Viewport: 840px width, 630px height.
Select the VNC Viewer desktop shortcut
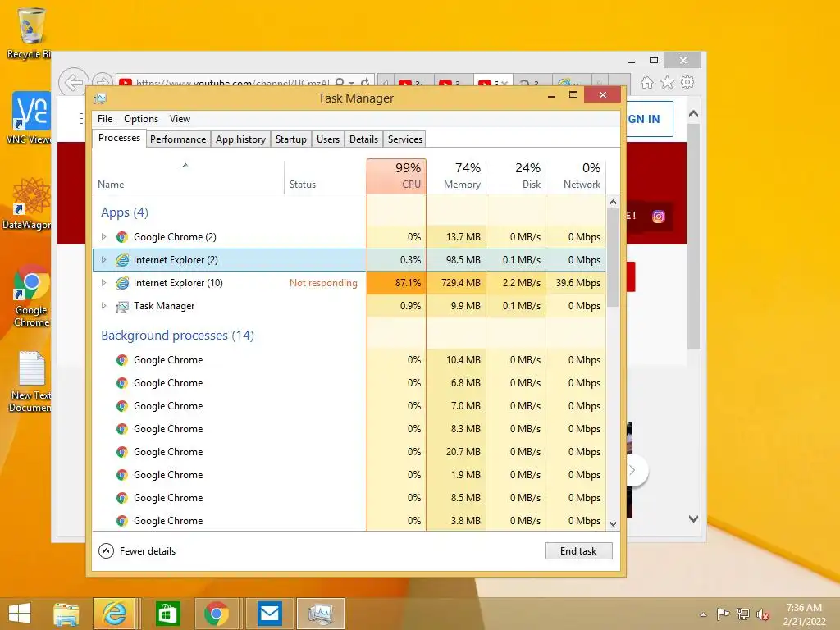pyautogui.click(x=30, y=118)
